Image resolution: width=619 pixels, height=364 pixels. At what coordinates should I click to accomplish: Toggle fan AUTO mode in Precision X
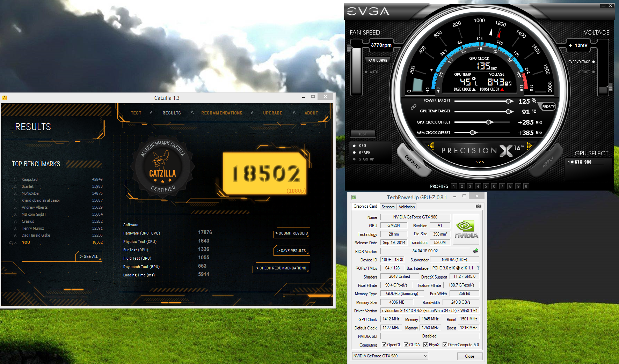point(371,72)
